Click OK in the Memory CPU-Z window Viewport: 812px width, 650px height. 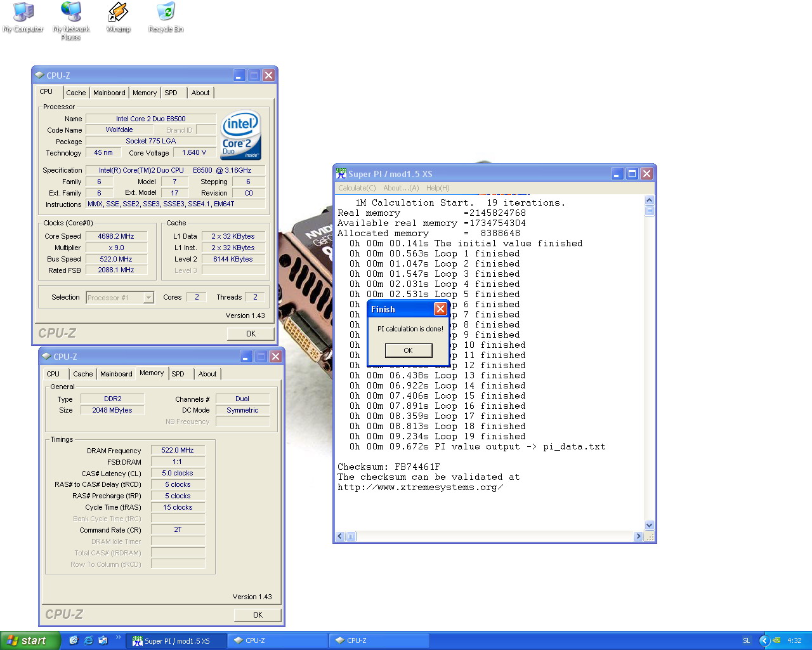[x=258, y=614]
